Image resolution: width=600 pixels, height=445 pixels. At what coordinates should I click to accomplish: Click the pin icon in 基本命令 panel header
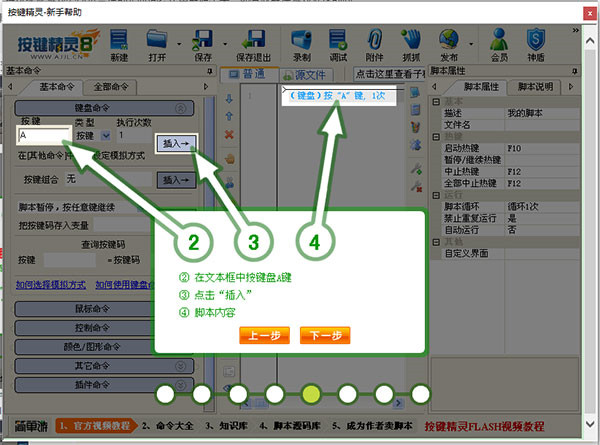(x=209, y=71)
